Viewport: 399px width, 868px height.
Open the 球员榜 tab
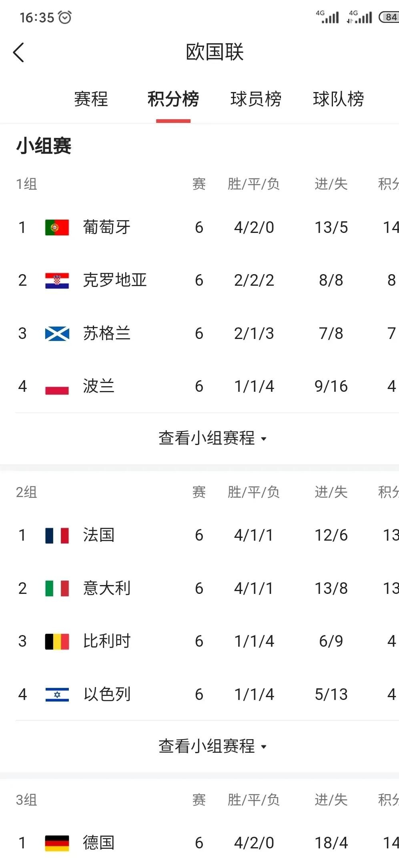[256, 100]
